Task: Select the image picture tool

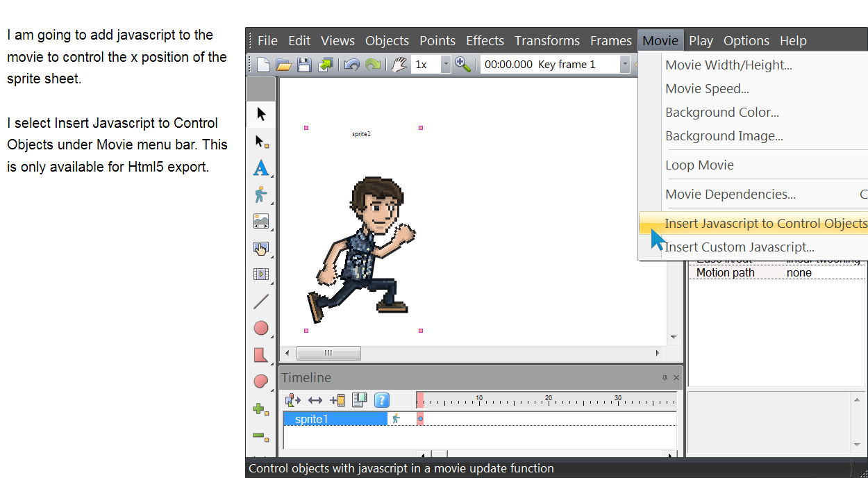Action: 261,221
